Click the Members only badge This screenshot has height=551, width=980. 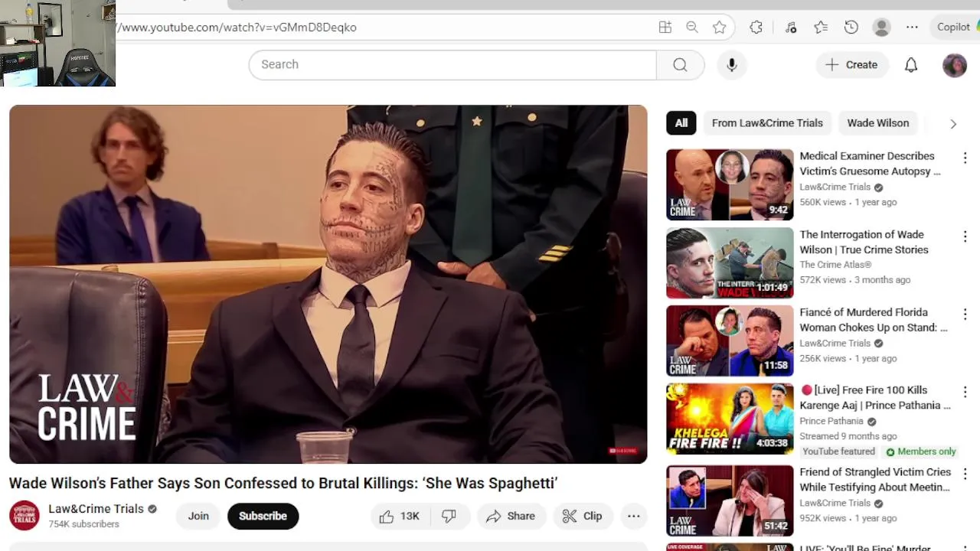[921, 452]
